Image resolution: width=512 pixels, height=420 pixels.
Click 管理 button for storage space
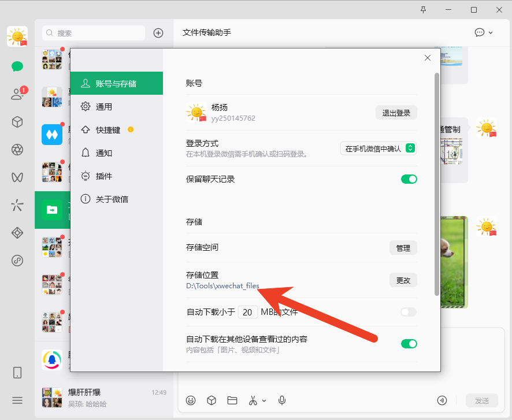(403, 248)
